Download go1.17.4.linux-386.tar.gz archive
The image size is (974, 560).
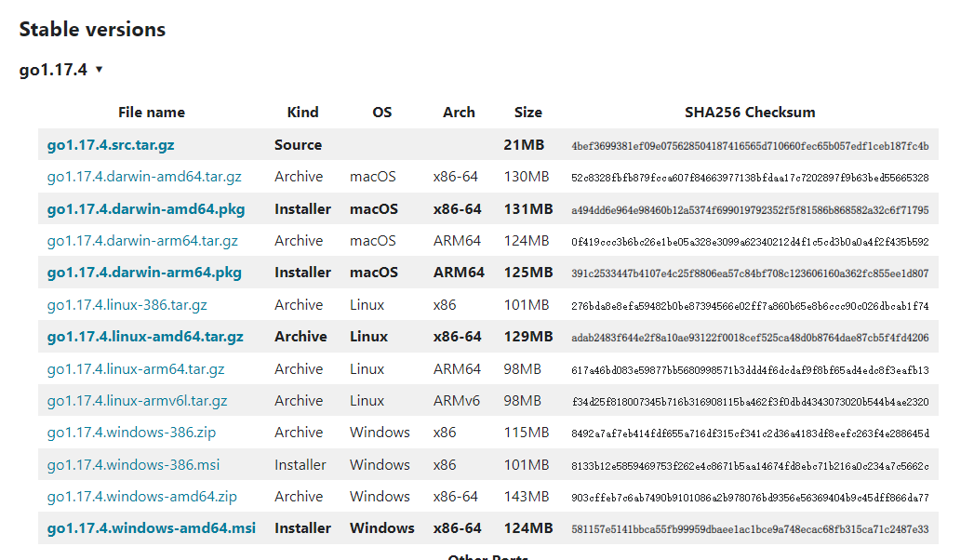[127, 305]
